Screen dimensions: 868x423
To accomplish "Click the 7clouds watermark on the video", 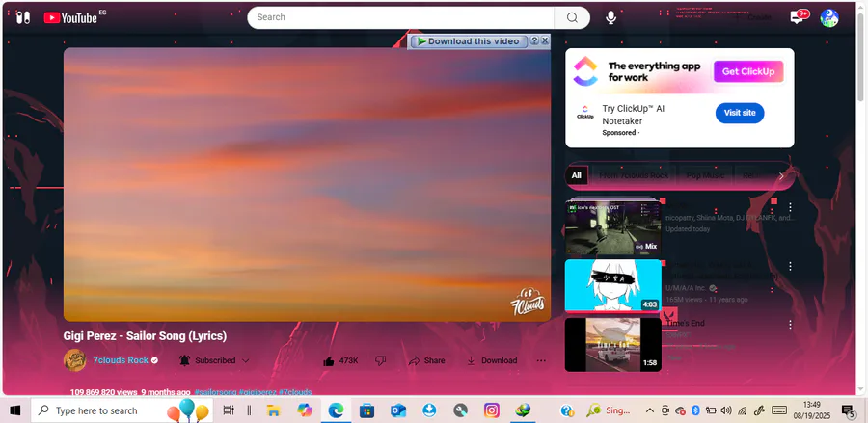I will tap(527, 302).
